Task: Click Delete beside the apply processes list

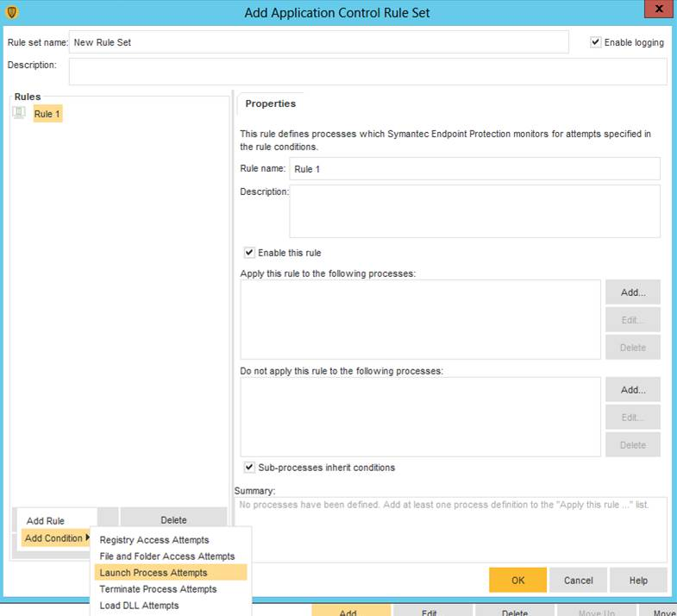Action: pyautogui.click(x=633, y=348)
